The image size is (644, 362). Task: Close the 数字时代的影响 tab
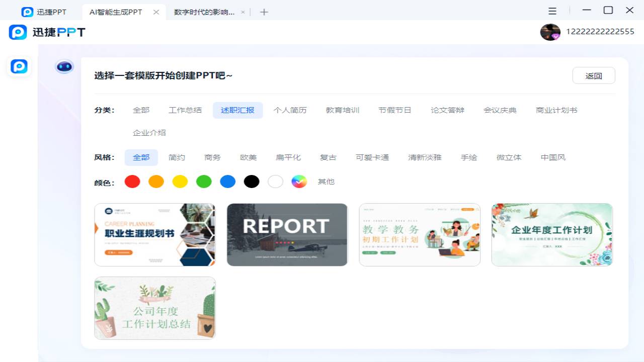[242, 12]
